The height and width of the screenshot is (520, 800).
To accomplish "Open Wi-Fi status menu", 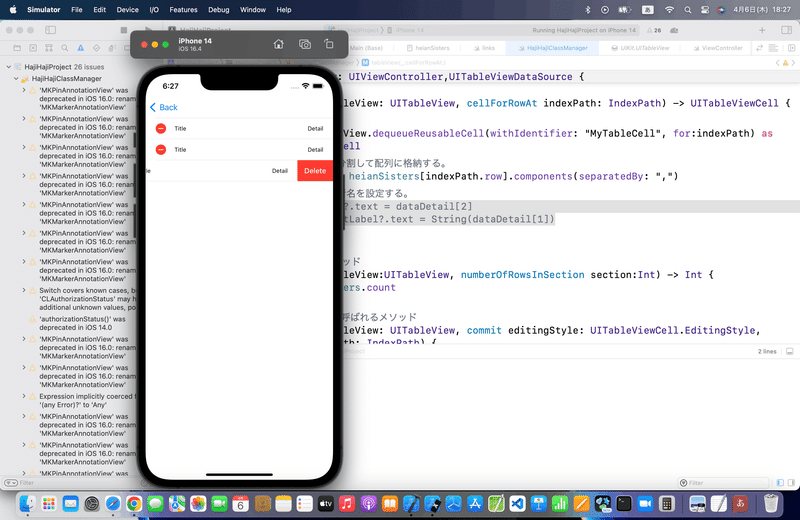I will [669, 10].
